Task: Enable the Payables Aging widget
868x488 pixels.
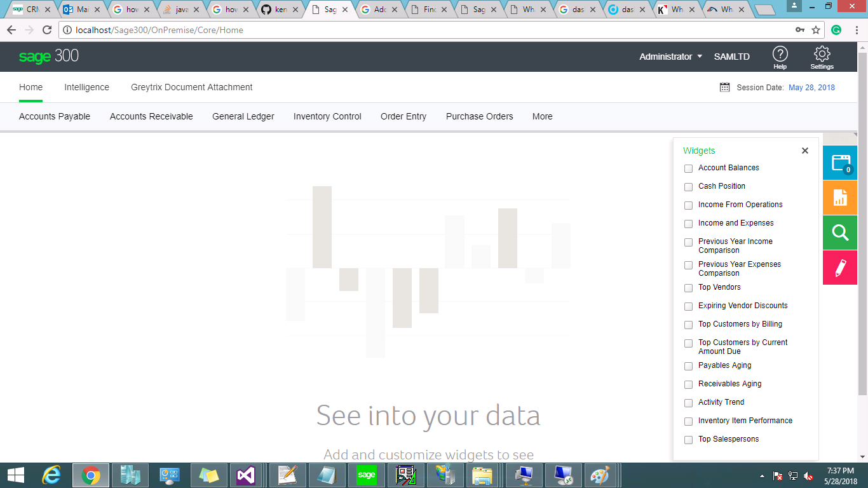Action: 688,366
